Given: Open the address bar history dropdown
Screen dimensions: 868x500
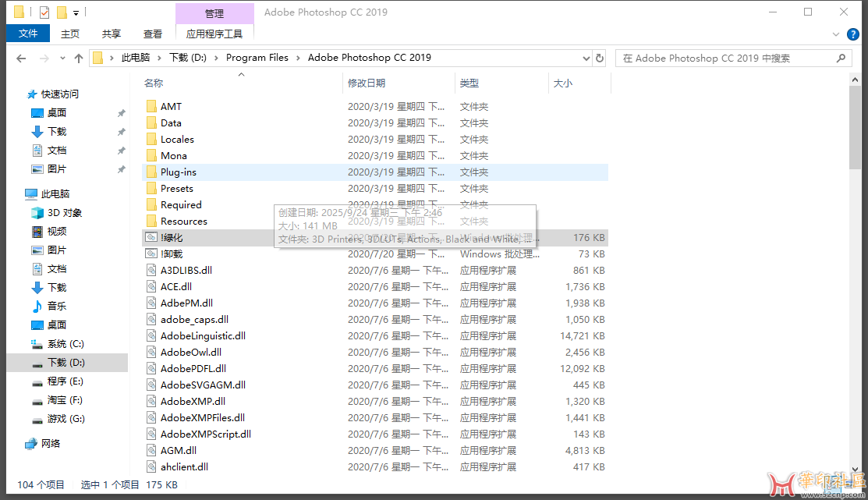Looking at the screenshot, I should pyautogui.click(x=586, y=58).
